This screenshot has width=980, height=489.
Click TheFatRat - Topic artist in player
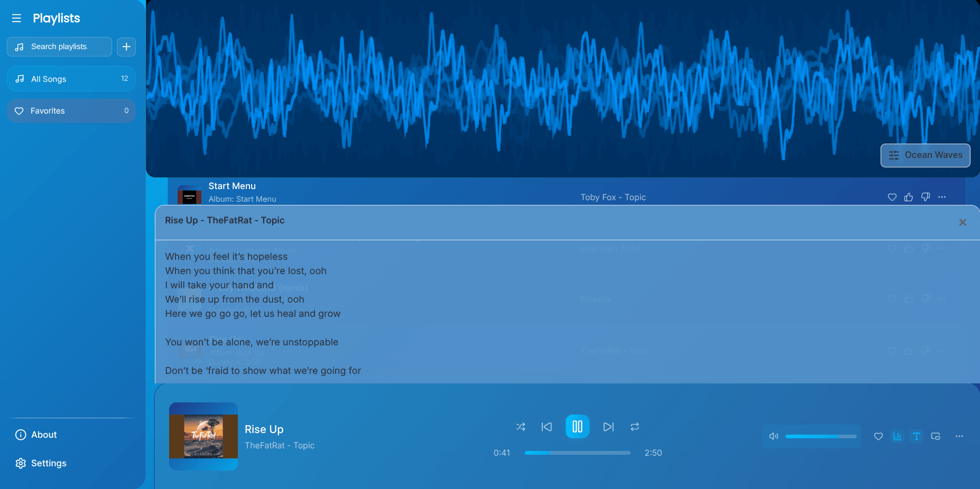[280, 446]
